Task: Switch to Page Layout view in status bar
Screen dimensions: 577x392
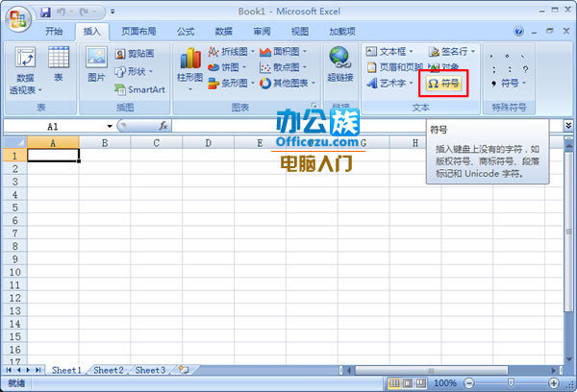Action: click(408, 383)
